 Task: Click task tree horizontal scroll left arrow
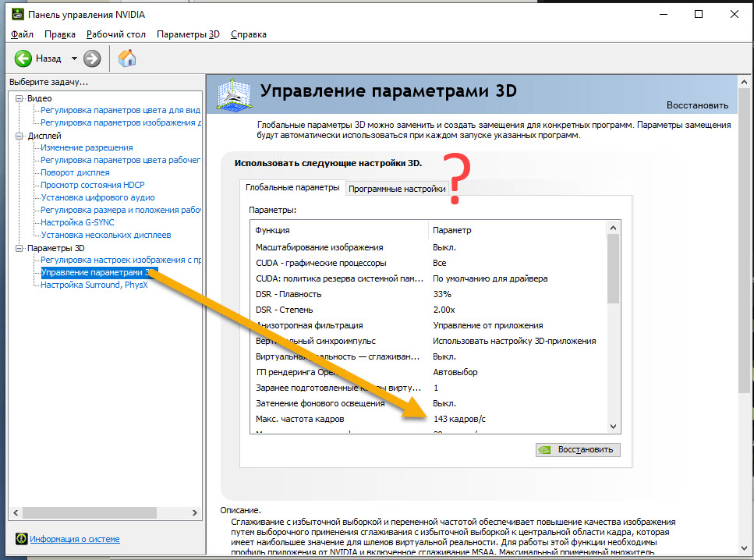point(16,513)
